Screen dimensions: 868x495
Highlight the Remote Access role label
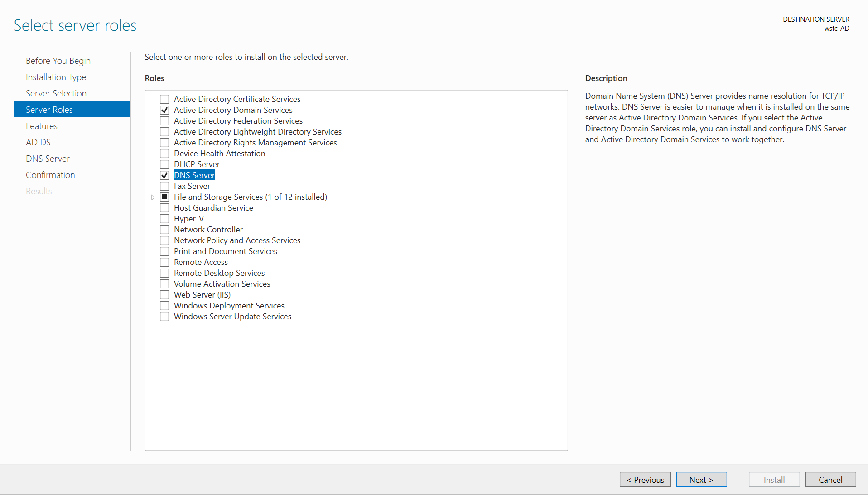[x=201, y=262]
